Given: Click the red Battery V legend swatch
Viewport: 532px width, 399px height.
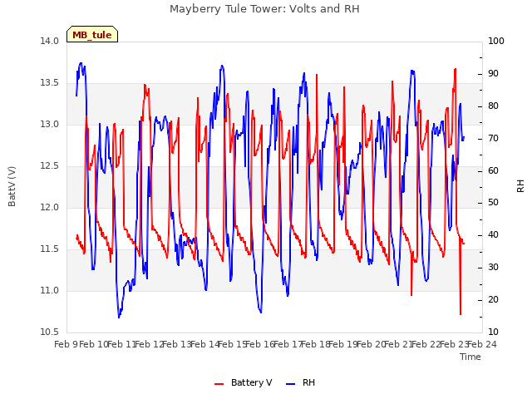Looking at the screenshot, I should point(219,384).
